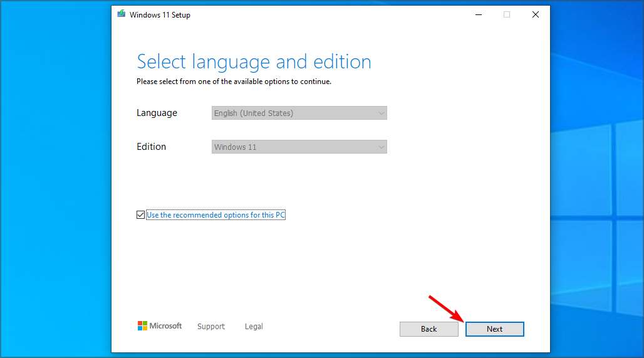Minimize the Windows 11 Setup window
The image size is (644, 358).
(x=479, y=15)
